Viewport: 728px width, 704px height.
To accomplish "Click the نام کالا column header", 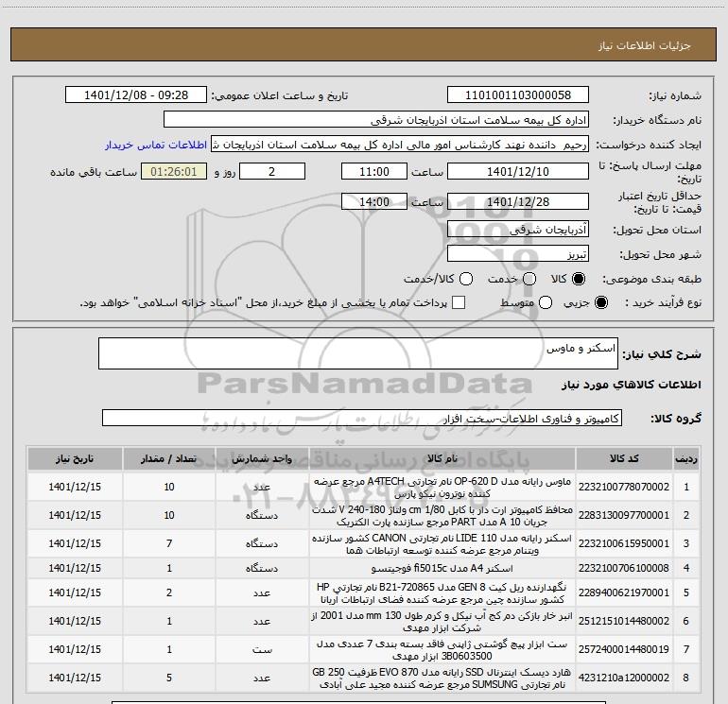I will point(442,458).
